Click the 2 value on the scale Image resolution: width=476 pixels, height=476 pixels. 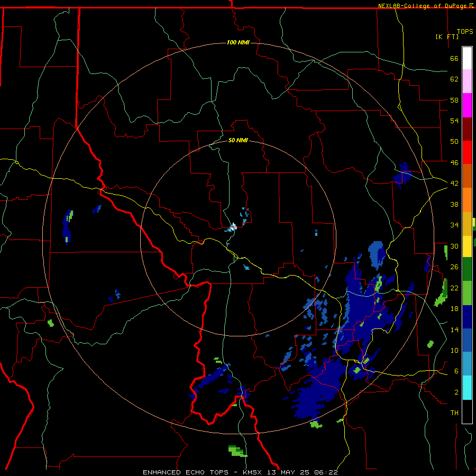pyautogui.click(x=456, y=392)
